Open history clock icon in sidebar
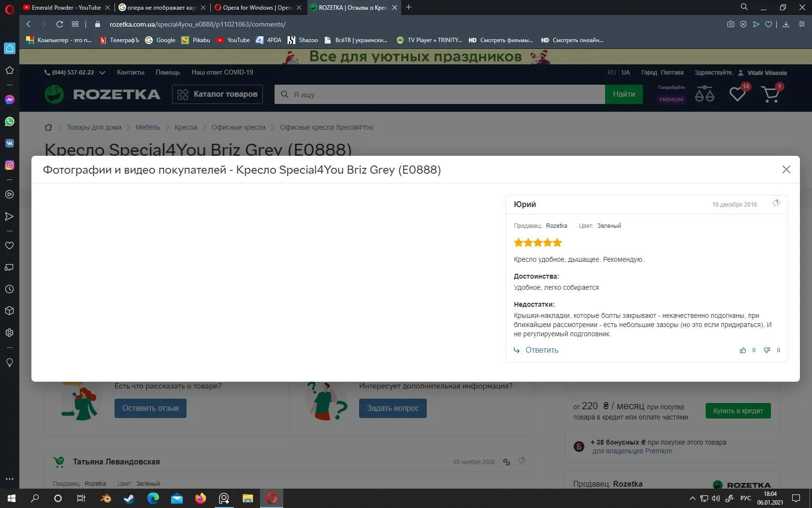This screenshot has height=508, width=812. click(x=9, y=289)
